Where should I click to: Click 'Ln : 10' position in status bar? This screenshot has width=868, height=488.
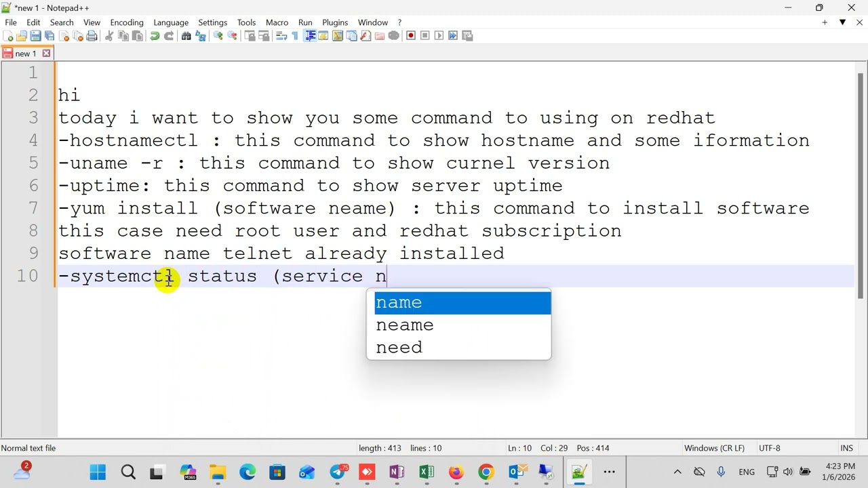[x=519, y=448]
